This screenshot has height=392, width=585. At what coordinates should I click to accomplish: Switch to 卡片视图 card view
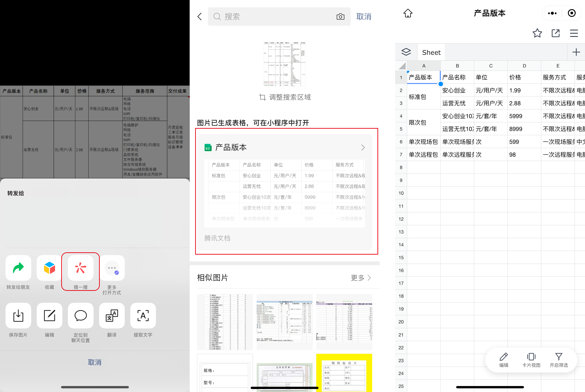point(531,360)
